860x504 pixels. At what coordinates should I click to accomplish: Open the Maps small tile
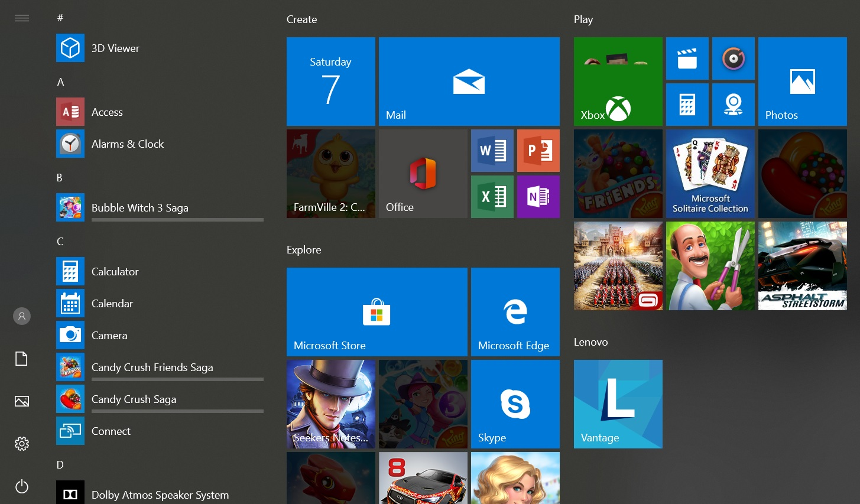734,105
